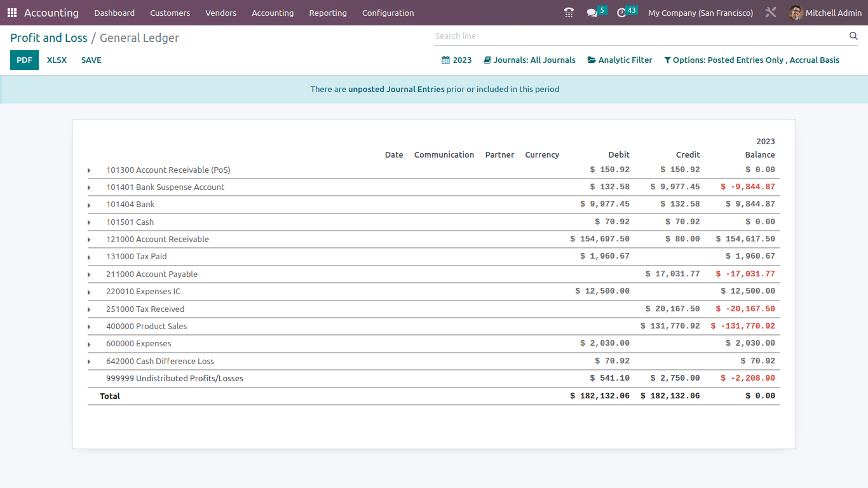Click the PDF export button
The height and width of the screenshot is (488, 868).
point(24,60)
